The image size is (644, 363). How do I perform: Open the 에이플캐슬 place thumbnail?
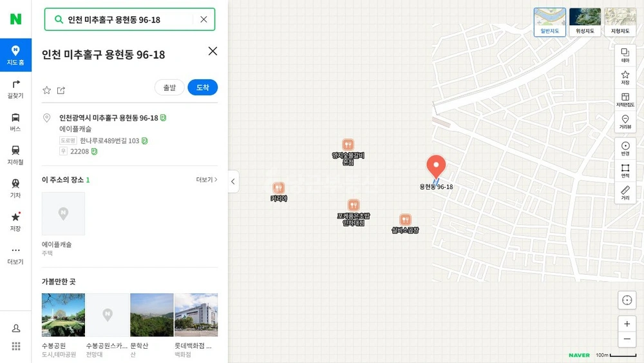point(63,214)
